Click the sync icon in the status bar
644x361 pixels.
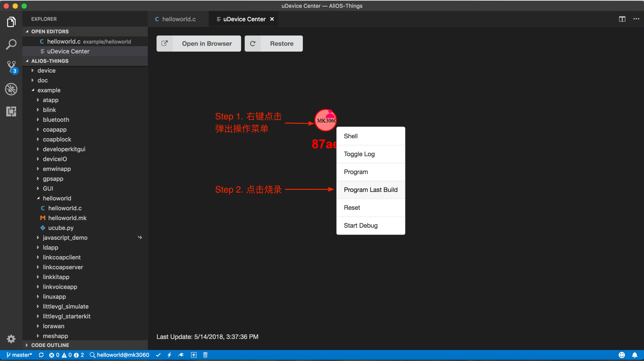pyautogui.click(x=41, y=355)
